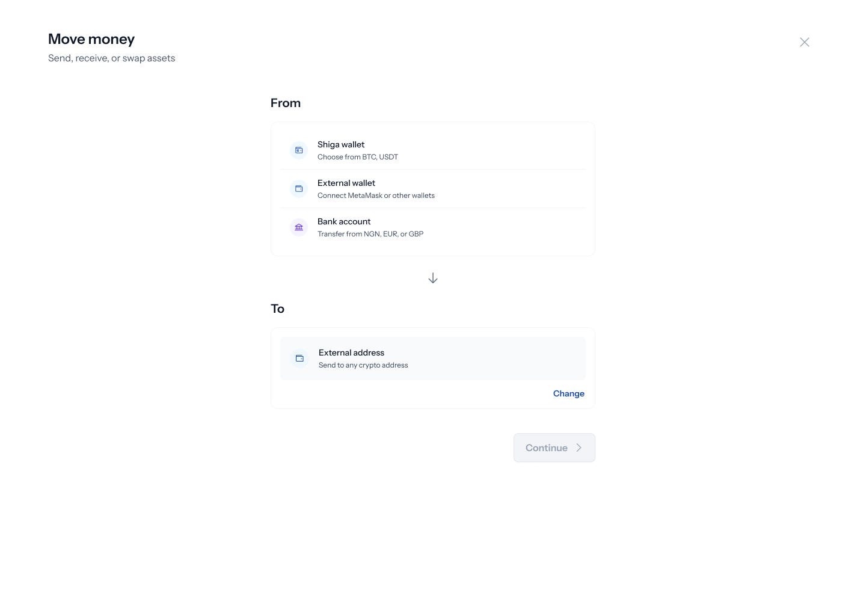The width and height of the screenshot is (866, 616).
Task: Pick Bank account as source
Action: pos(433,227)
